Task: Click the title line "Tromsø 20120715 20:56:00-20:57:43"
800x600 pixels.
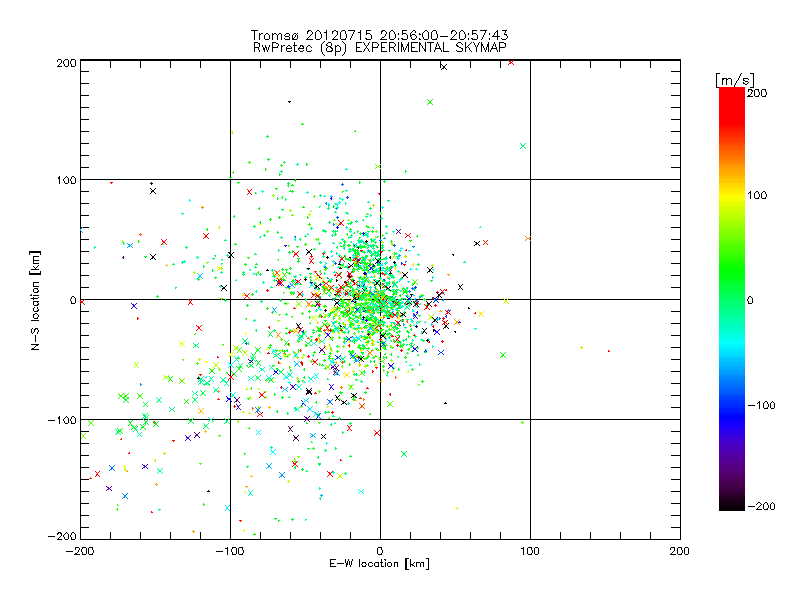Action: [379, 35]
